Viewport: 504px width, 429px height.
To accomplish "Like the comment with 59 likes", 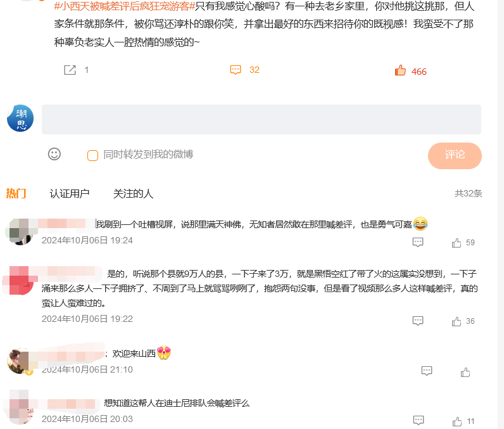I will pos(457,243).
